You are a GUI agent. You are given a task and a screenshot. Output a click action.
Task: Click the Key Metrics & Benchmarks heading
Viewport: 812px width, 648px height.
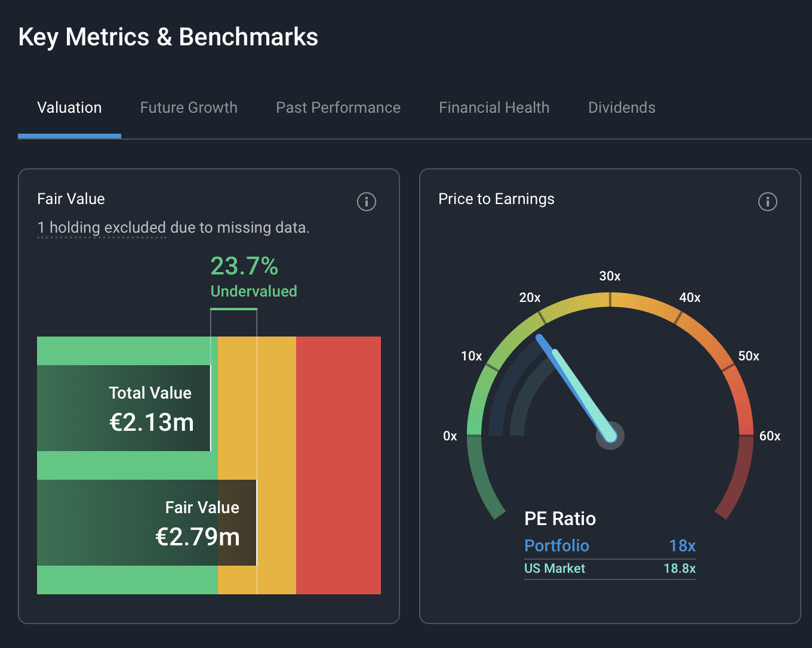[x=168, y=37]
